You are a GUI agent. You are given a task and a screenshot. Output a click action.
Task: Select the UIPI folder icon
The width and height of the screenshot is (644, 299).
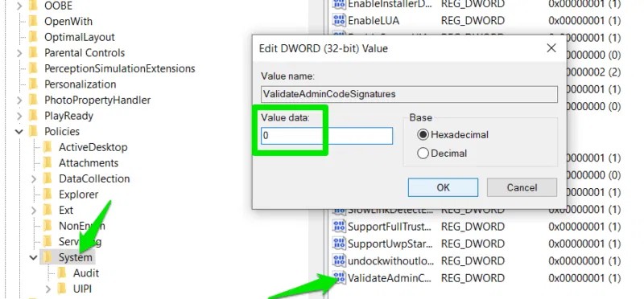click(62, 289)
